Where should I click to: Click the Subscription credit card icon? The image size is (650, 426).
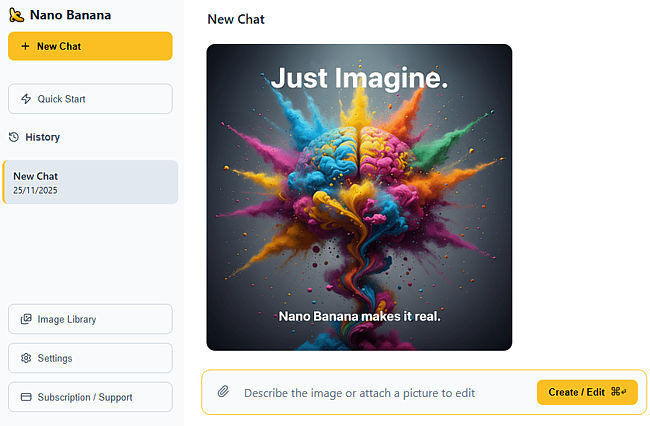pos(25,397)
